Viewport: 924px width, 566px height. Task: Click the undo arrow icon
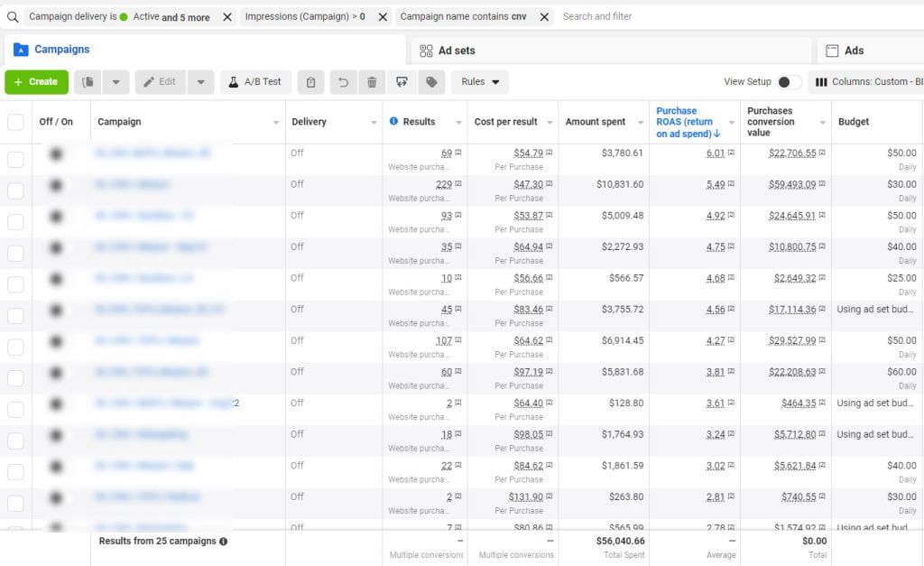[343, 82]
